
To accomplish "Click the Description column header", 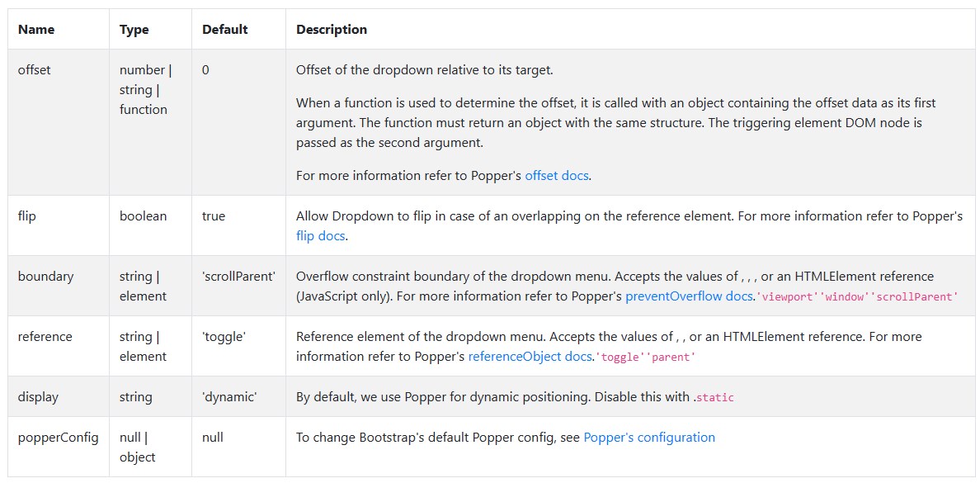I will (332, 30).
